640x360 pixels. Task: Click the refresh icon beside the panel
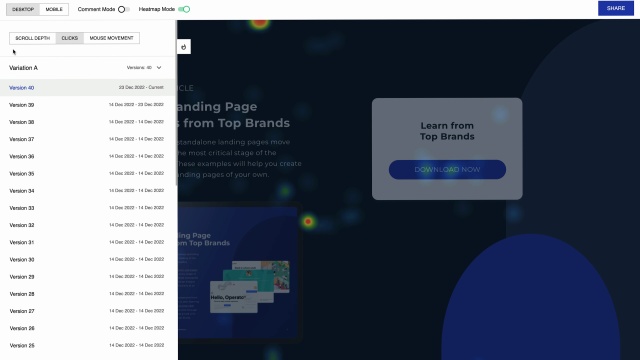point(184,47)
